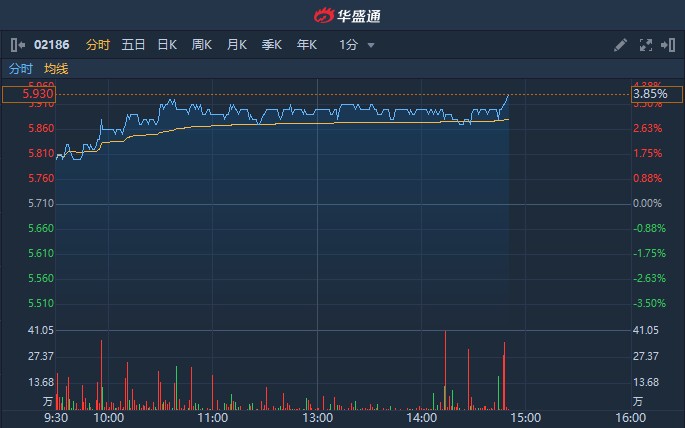Click the 5.560 price axis label
Screen dimensions: 685x428
coord(41,278)
